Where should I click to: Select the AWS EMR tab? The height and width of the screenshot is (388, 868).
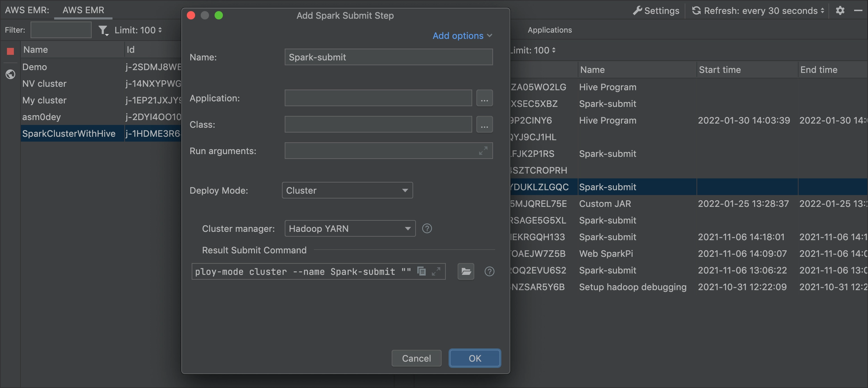(x=83, y=10)
